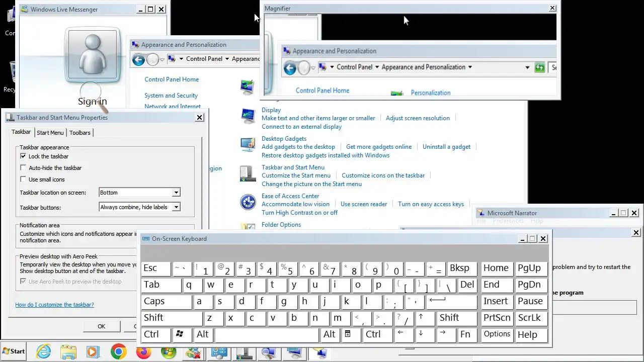This screenshot has height=362, width=644.
Task: Switch to the Taskbar tab
Action: [21, 132]
